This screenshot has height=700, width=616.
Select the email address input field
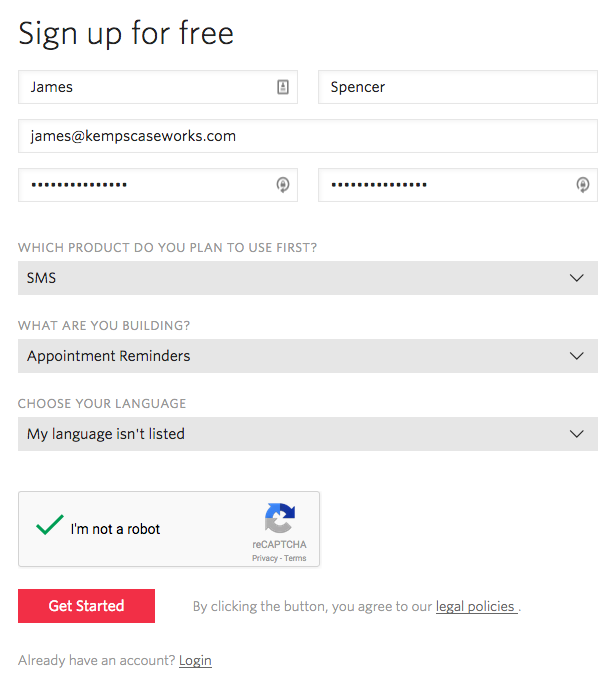pyautogui.click(x=307, y=136)
